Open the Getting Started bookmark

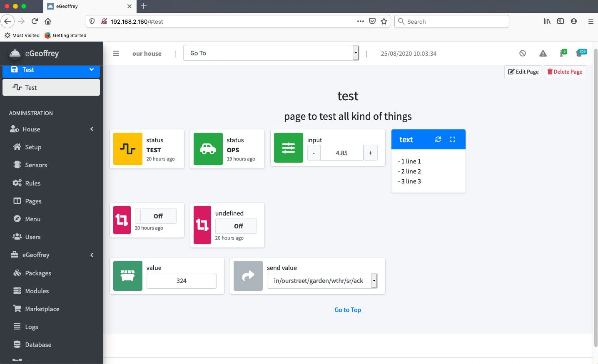[65, 35]
